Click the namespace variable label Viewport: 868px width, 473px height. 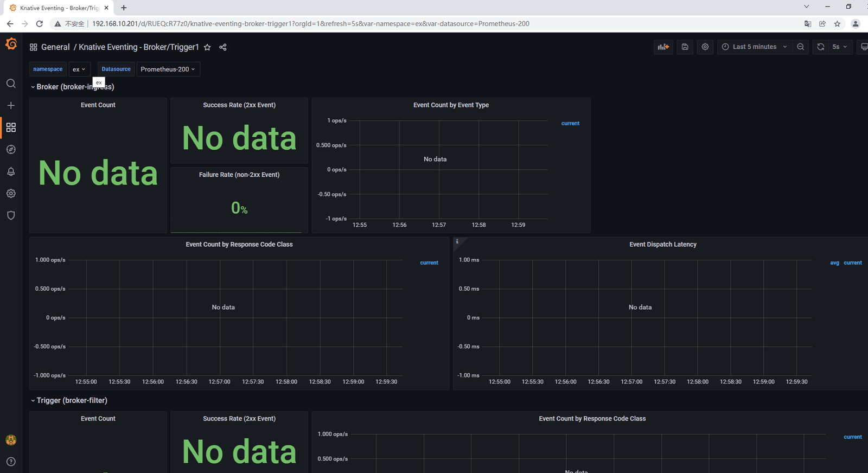click(48, 69)
